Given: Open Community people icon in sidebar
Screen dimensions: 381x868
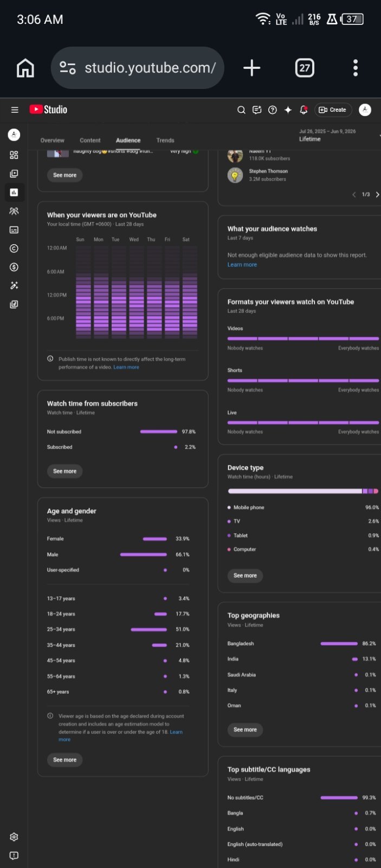Looking at the screenshot, I should 14,211.
